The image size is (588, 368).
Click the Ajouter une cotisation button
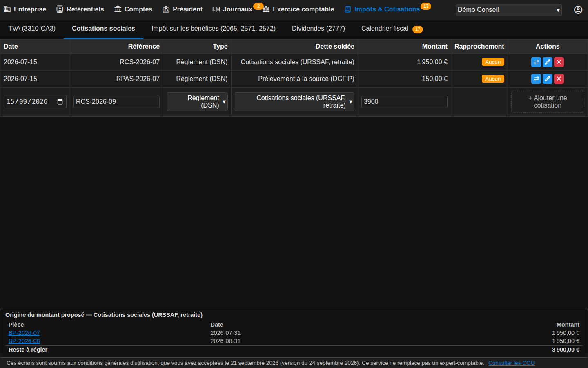click(548, 102)
